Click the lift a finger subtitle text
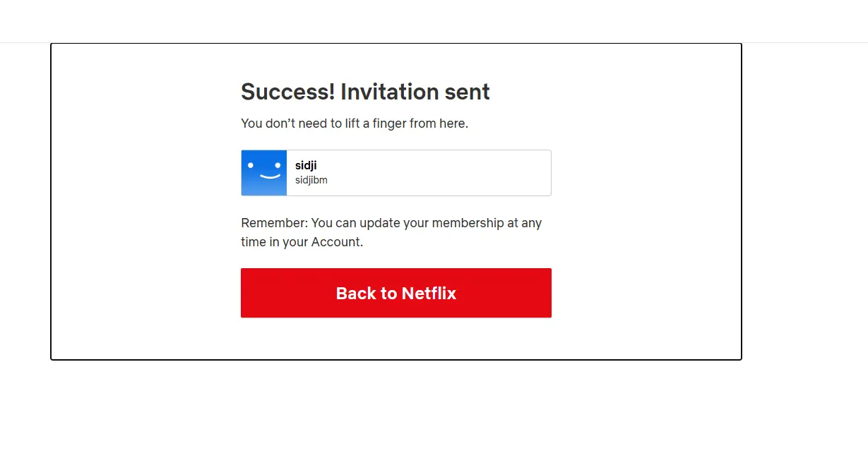Screen dimensions: 868x470 click(x=355, y=123)
